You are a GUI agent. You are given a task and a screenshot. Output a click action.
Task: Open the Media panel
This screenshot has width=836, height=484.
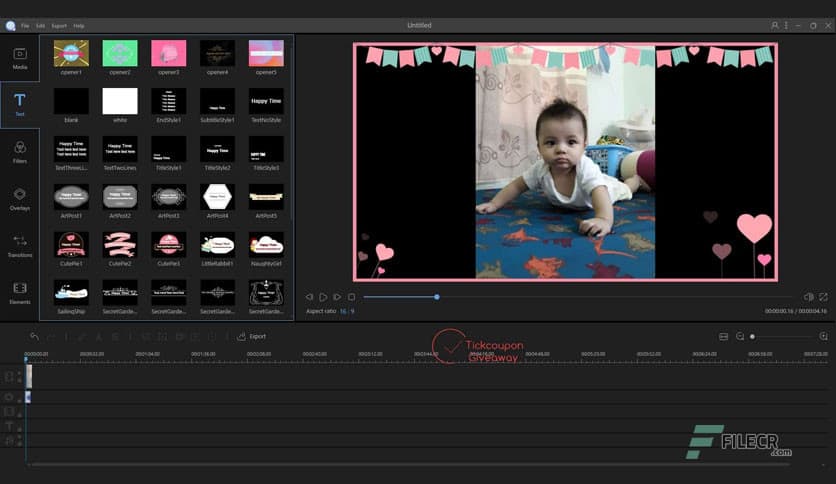point(19,58)
